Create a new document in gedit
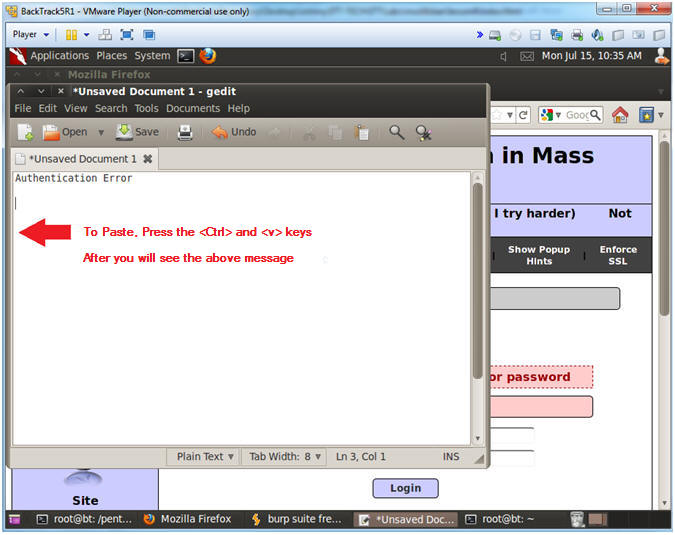 [25, 132]
